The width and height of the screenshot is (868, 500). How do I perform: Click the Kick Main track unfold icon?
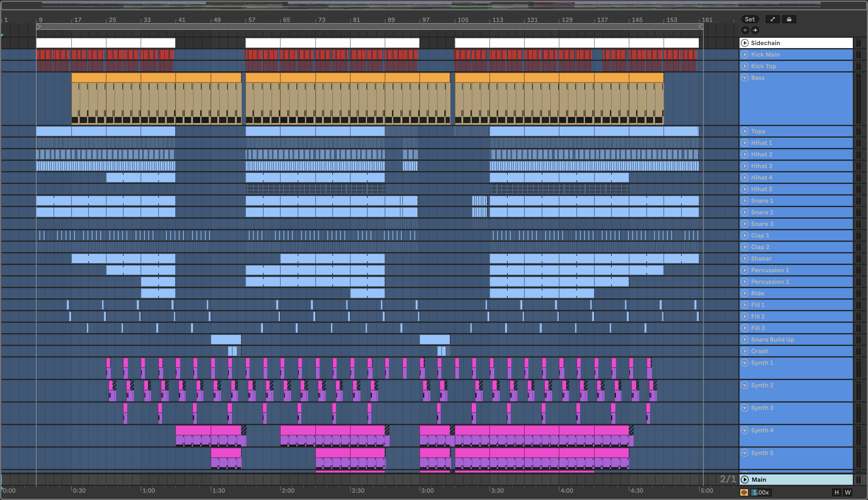click(745, 54)
